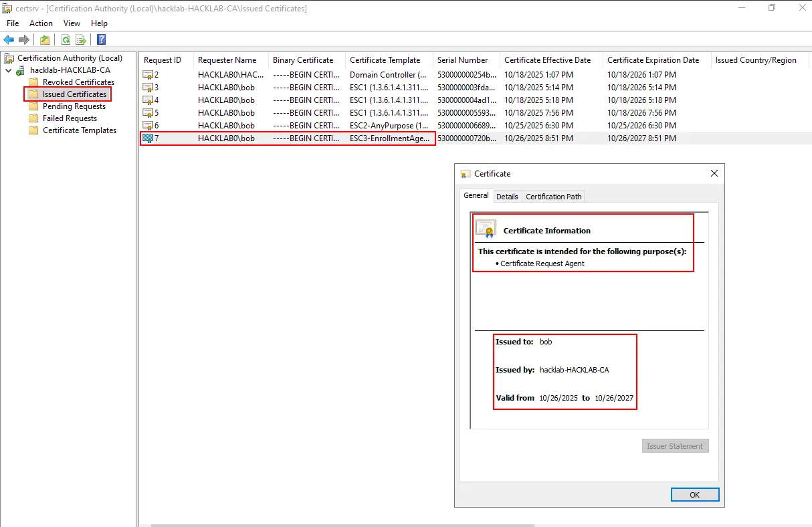Select the Certificate Templates folder
Viewport: 812px width, 527px height.
(79, 130)
